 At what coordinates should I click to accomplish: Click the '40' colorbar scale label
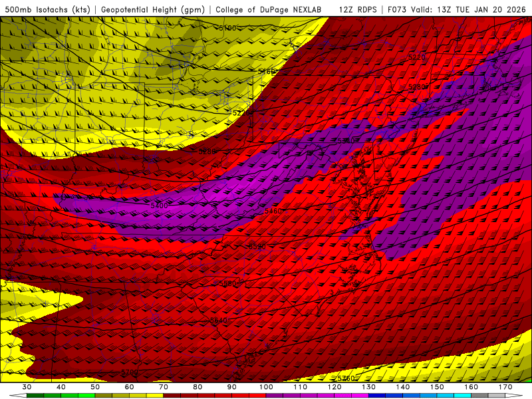point(61,387)
